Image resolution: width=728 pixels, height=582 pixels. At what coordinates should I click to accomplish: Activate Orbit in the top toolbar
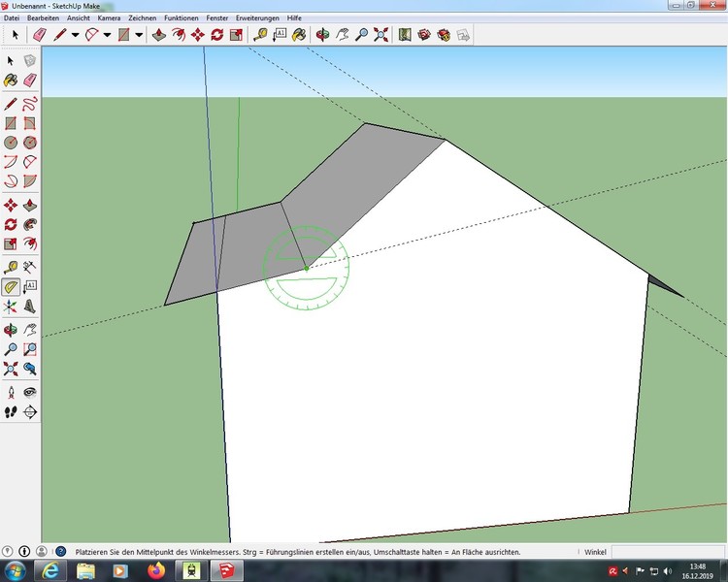click(x=322, y=35)
